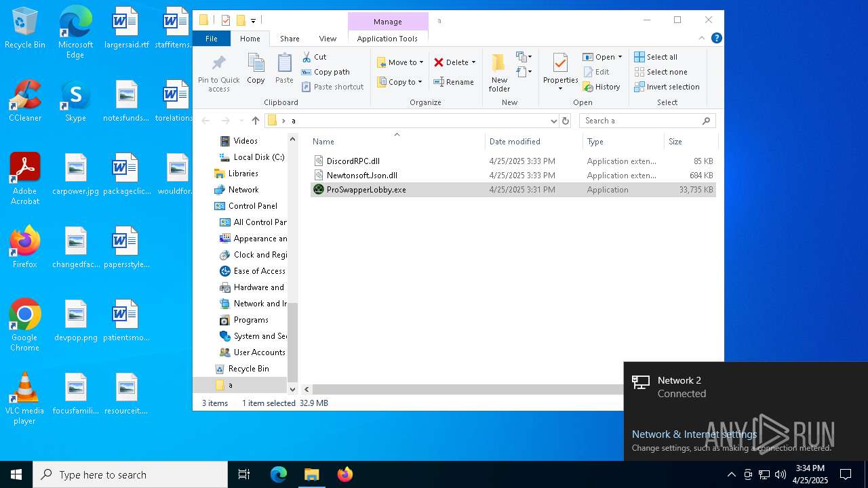Image resolution: width=868 pixels, height=488 pixels.
Task: Open the File menu tab
Action: [212, 39]
